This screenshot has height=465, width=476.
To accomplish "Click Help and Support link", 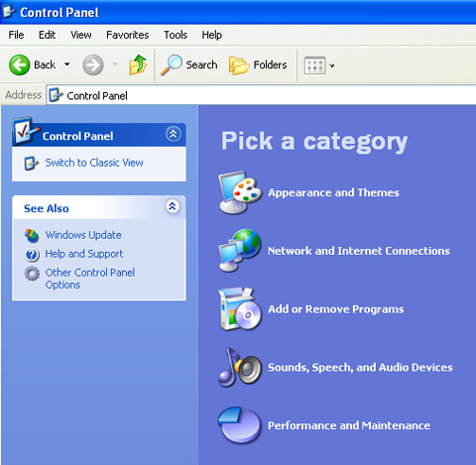I will click(x=84, y=254).
